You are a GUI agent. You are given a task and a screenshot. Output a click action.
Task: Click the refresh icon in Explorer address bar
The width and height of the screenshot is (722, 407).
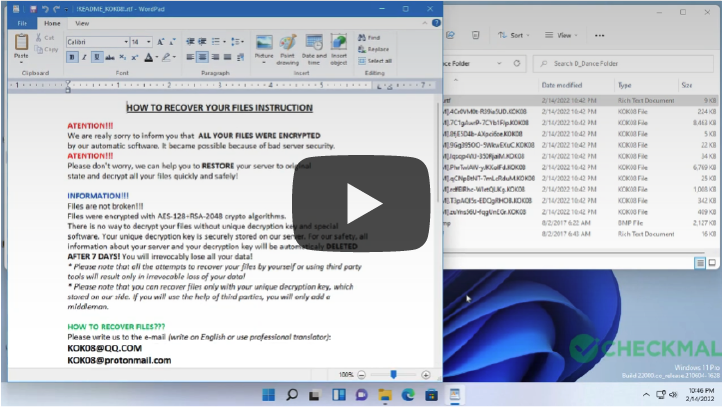point(517,64)
